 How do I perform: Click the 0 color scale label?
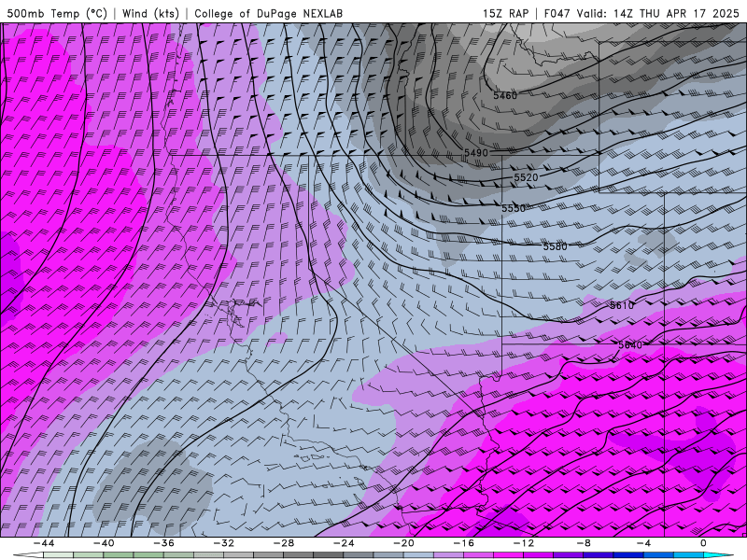coord(703,543)
